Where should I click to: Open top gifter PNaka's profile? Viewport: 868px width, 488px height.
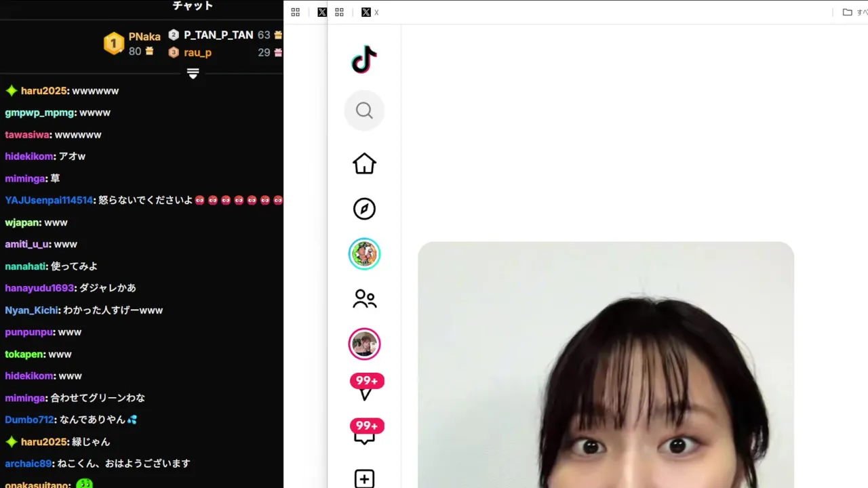point(144,37)
